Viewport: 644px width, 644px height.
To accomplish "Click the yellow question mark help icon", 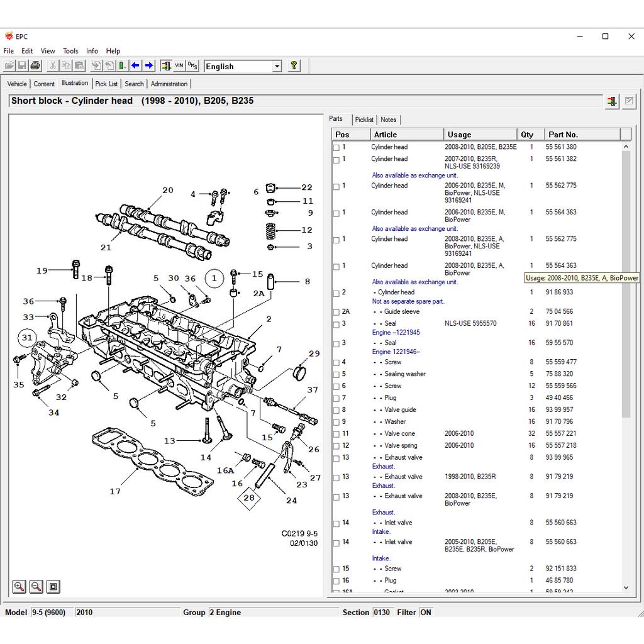I will [x=294, y=65].
